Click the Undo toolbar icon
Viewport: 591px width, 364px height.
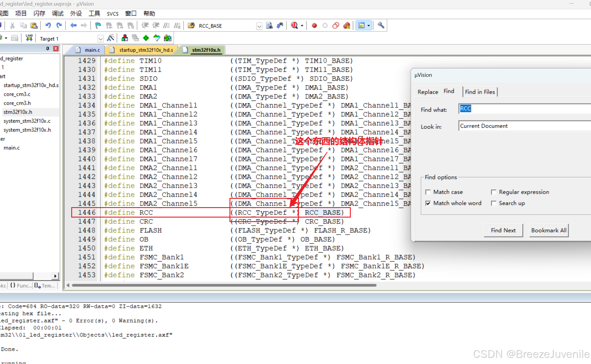(48, 26)
